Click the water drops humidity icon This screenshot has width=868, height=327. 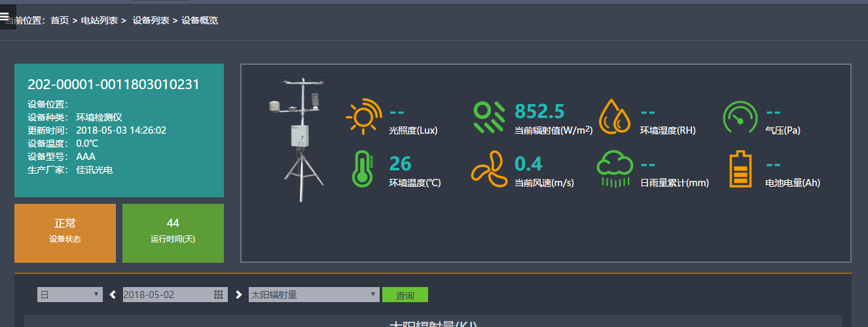[x=615, y=117]
